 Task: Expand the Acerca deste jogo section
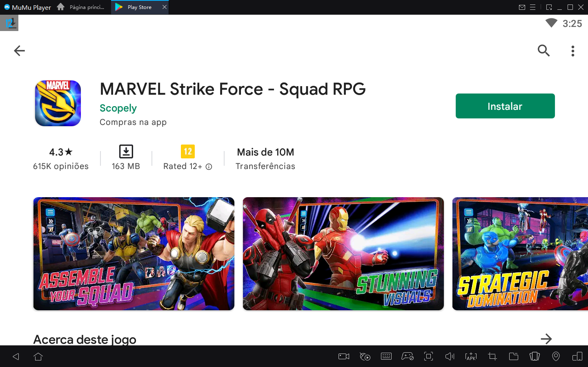point(547,338)
